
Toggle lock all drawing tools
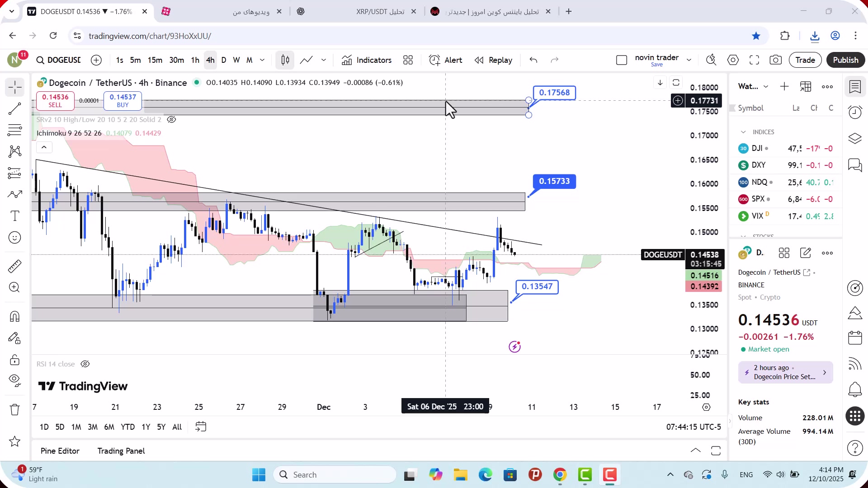pyautogui.click(x=15, y=360)
